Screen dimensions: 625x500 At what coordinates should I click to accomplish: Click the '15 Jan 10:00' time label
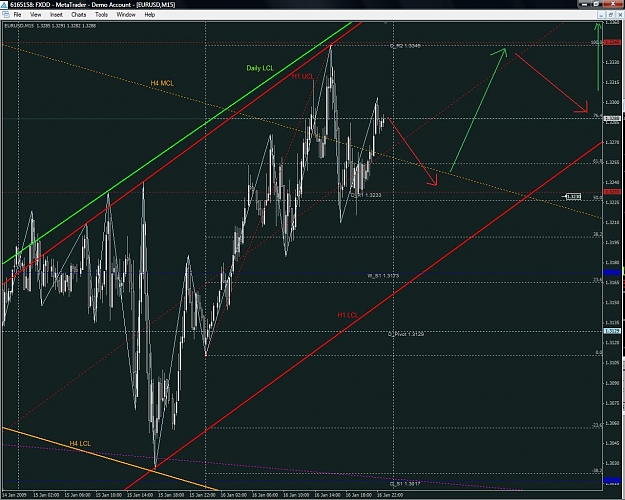pyautogui.click(x=108, y=495)
